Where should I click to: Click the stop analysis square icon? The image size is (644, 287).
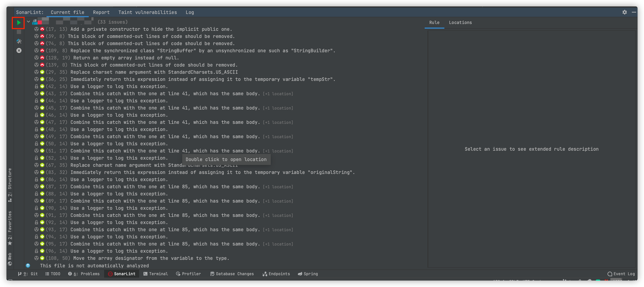19,32
